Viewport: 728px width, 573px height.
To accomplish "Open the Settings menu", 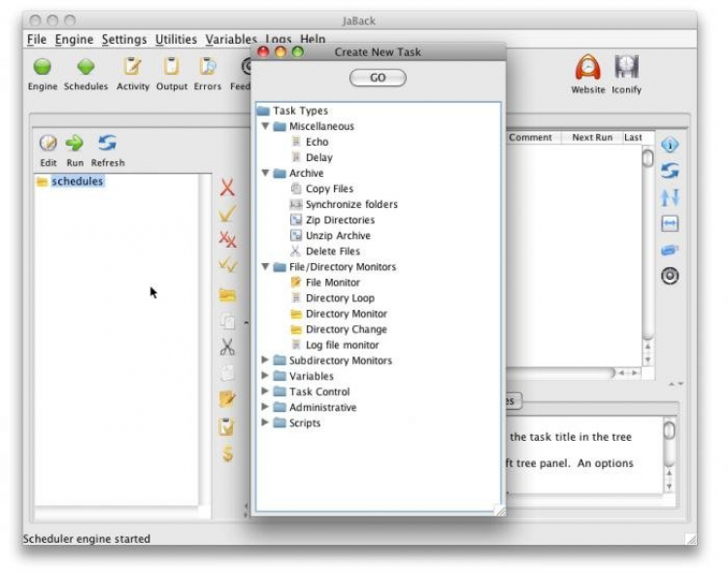I will click(124, 39).
